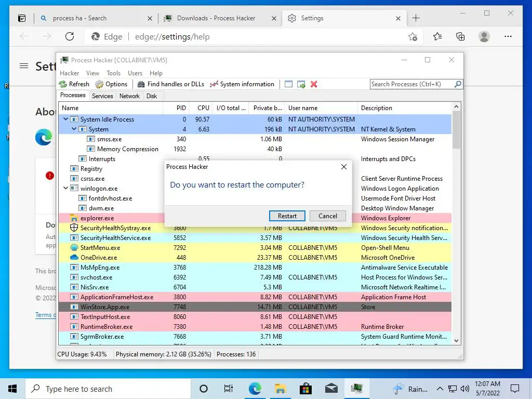Open Edge profile avatar icon
The height and width of the screenshot is (399, 532).
pos(484,36)
